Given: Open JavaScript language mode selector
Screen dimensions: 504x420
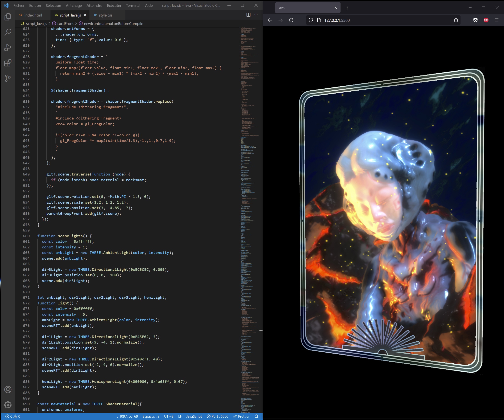Looking at the screenshot, I should (x=194, y=416).
